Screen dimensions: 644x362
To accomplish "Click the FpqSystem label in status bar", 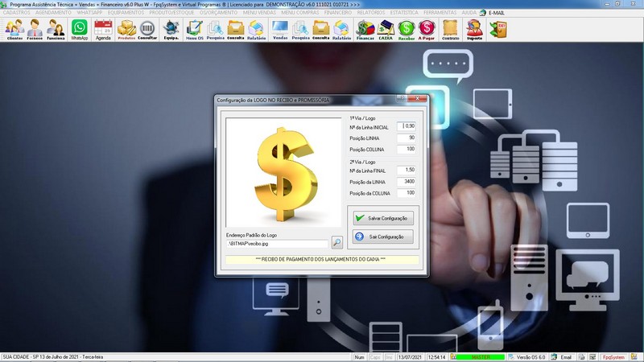I will pos(613,357).
